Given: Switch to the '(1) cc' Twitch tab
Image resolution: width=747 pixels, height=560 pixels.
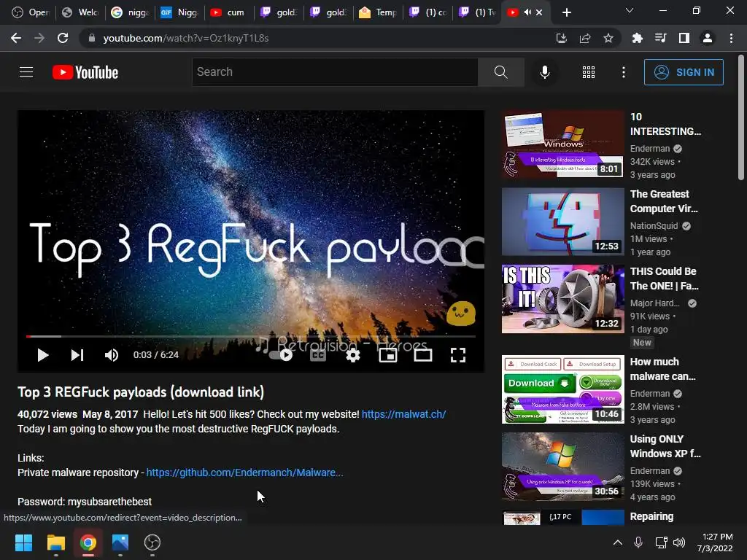Looking at the screenshot, I should (x=427, y=12).
